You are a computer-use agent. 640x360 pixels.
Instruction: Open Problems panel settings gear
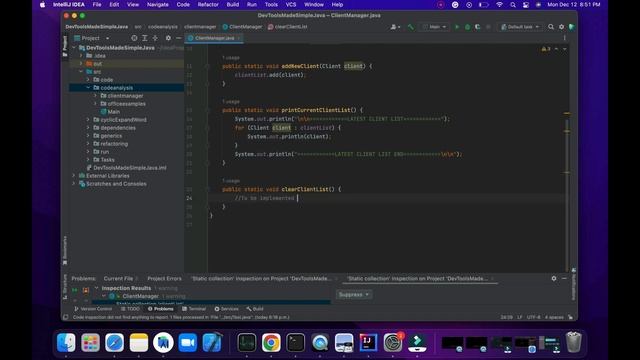(x=554, y=278)
